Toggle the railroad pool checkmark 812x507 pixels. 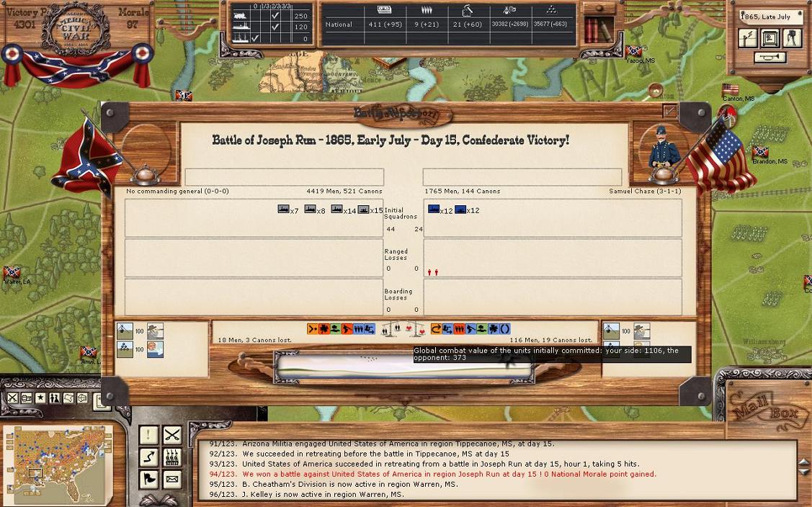pos(275,16)
